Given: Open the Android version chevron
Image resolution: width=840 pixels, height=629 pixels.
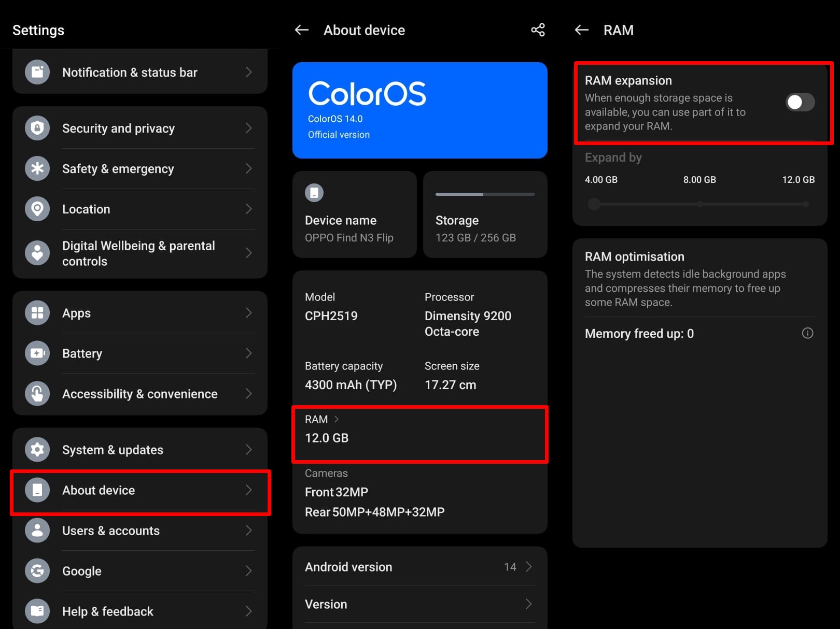Looking at the screenshot, I should pos(528,567).
